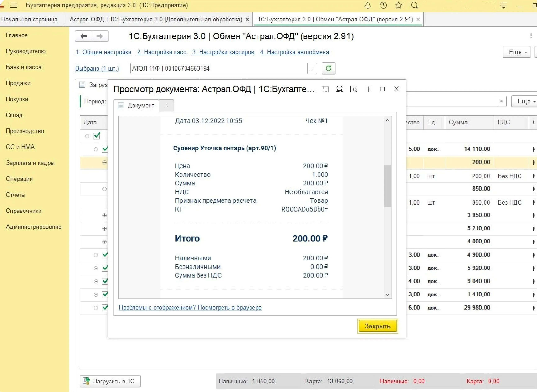Open history clock icon
Screen dimensions: 537x392
[383, 5]
